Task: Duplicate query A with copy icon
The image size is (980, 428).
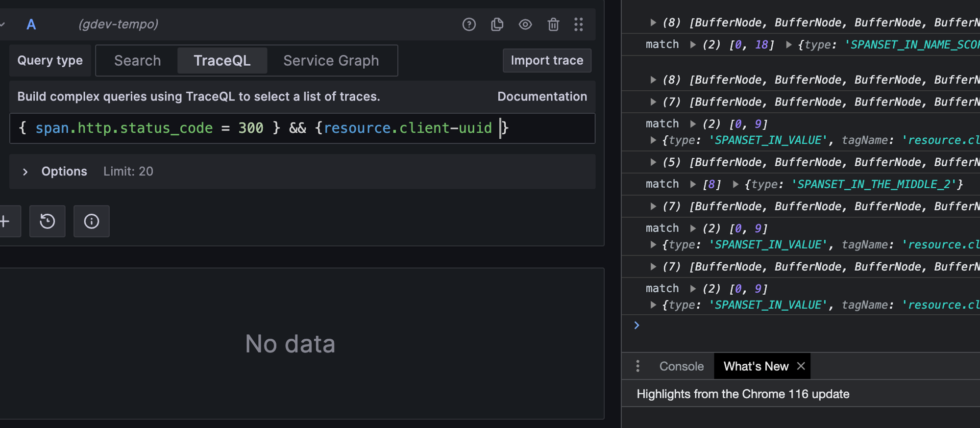Action: 497,25
